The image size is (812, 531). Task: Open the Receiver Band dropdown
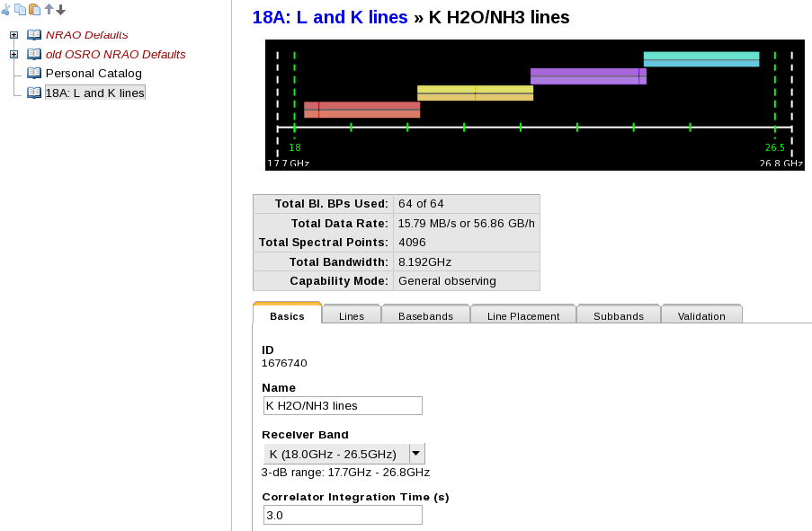(x=416, y=454)
